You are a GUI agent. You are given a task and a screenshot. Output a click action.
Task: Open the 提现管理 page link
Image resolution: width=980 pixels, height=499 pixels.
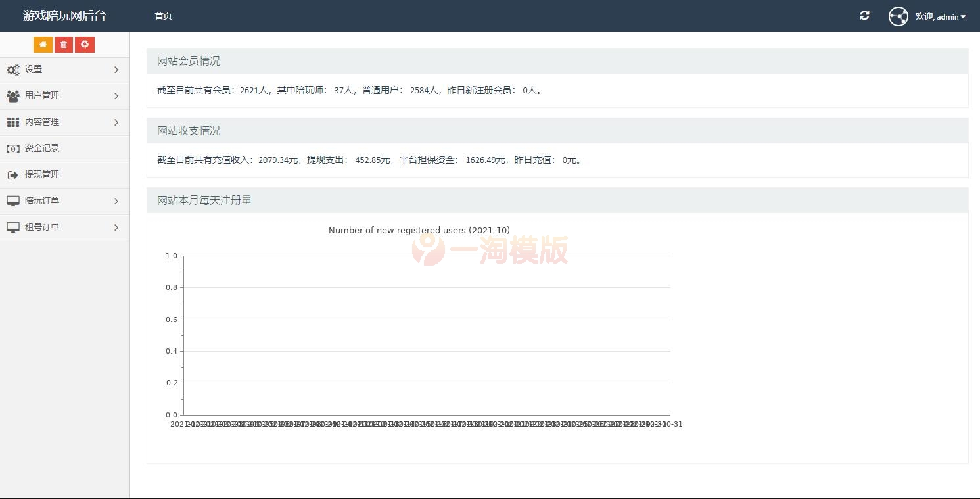pos(41,174)
